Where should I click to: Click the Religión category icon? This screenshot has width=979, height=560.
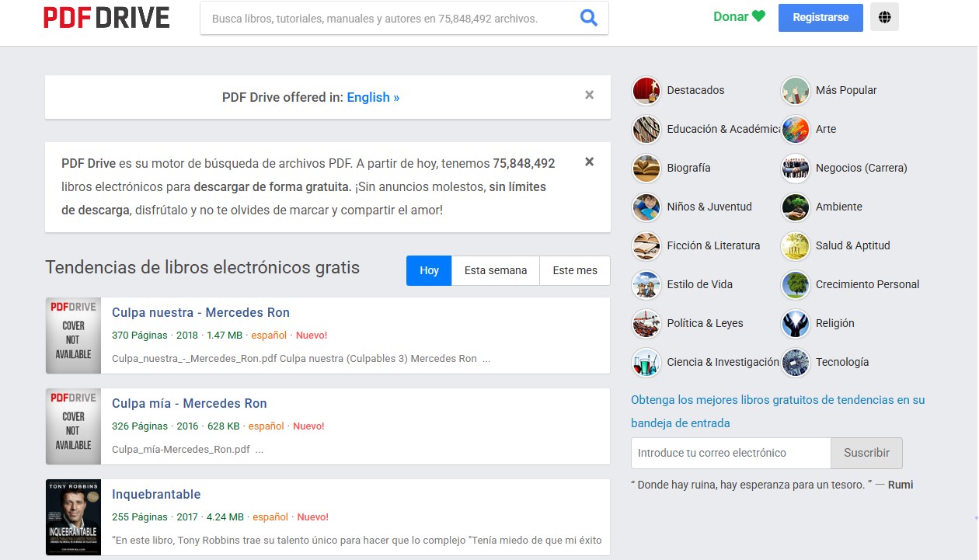tap(796, 324)
